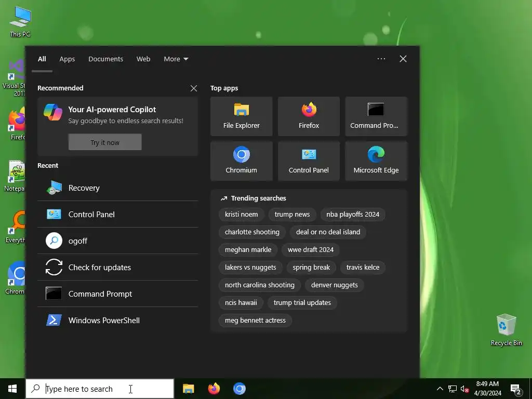
Task: Search trending 'trump news'
Action: tap(292, 215)
